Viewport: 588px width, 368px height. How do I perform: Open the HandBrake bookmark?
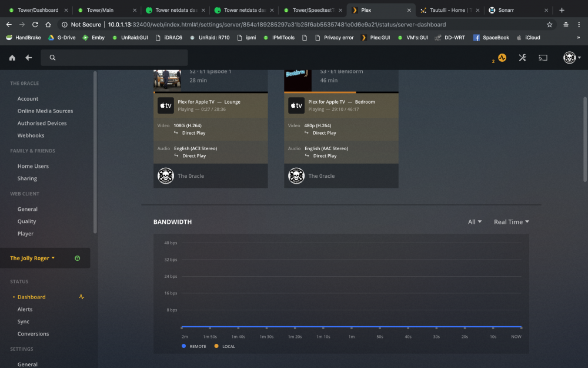24,38
